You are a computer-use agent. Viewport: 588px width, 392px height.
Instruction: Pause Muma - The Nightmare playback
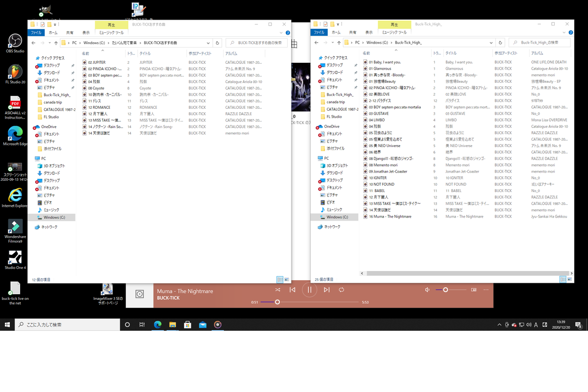coord(310,290)
